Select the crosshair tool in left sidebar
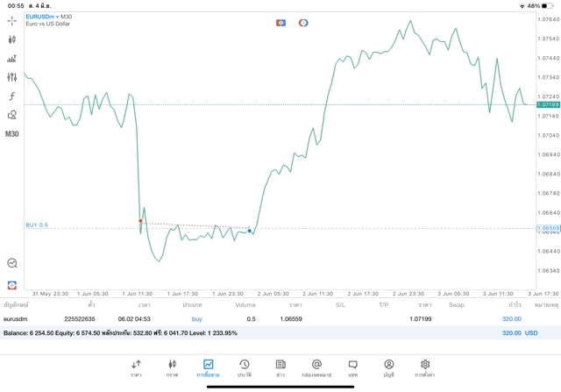The height and width of the screenshot is (392, 561). (x=12, y=20)
